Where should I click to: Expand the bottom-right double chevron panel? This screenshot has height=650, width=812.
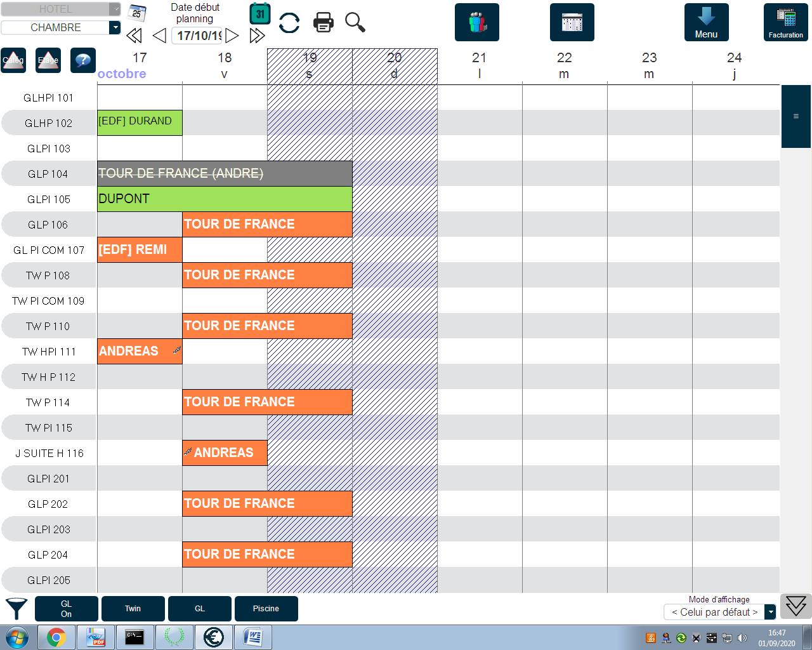tap(796, 606)
